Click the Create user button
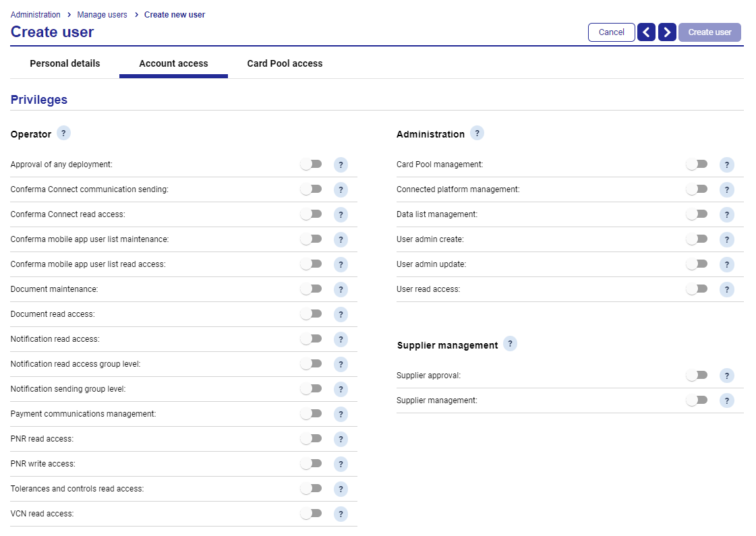 pyautogui.click(x=709, y=32)
